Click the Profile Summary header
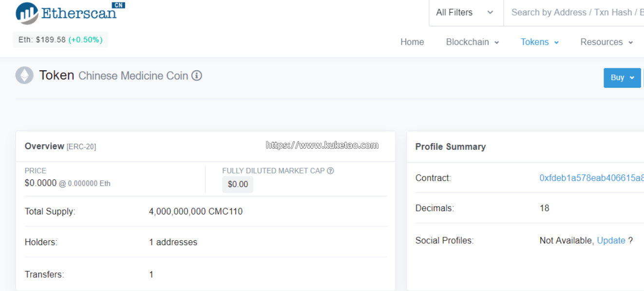The height and width of the screenshot is (291, 644). point(450,147)
